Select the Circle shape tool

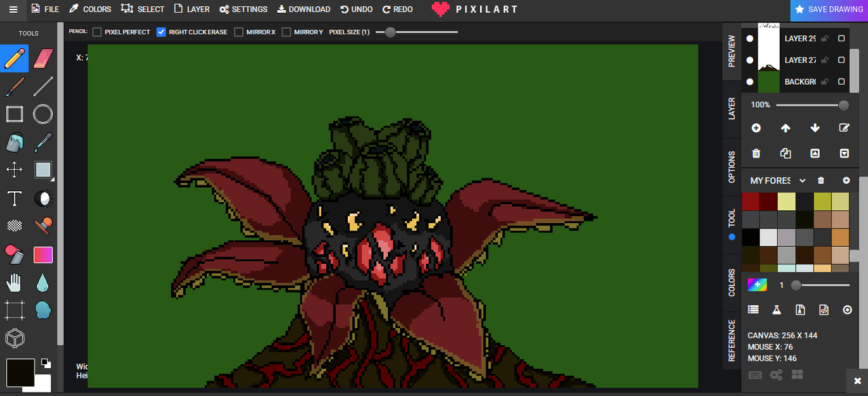point(43,114)
